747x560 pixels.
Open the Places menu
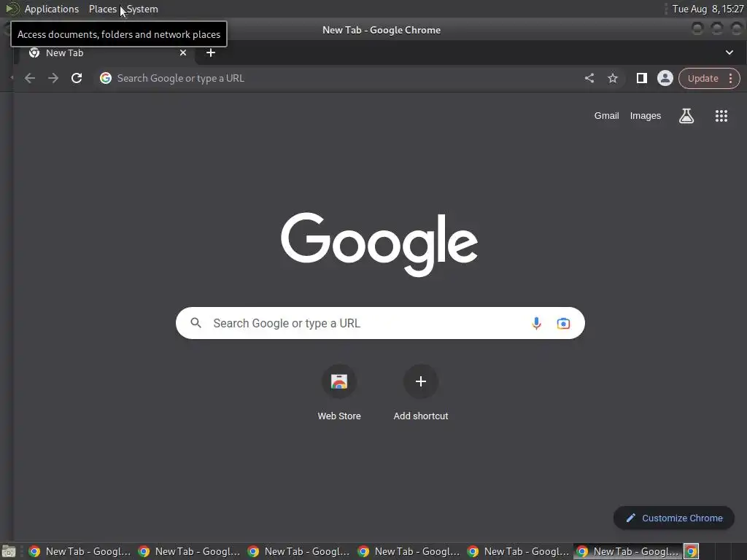pos(102,9)
